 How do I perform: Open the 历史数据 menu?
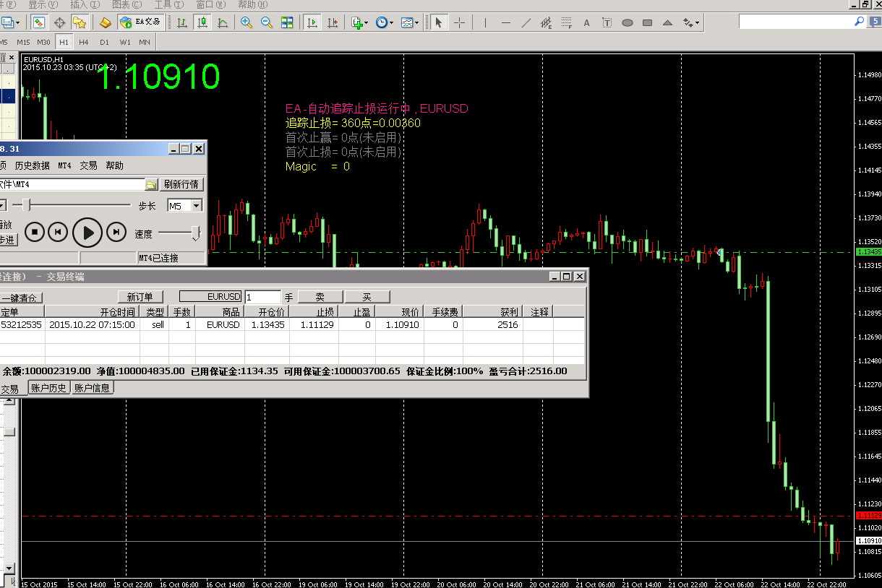tap(33, 165)
